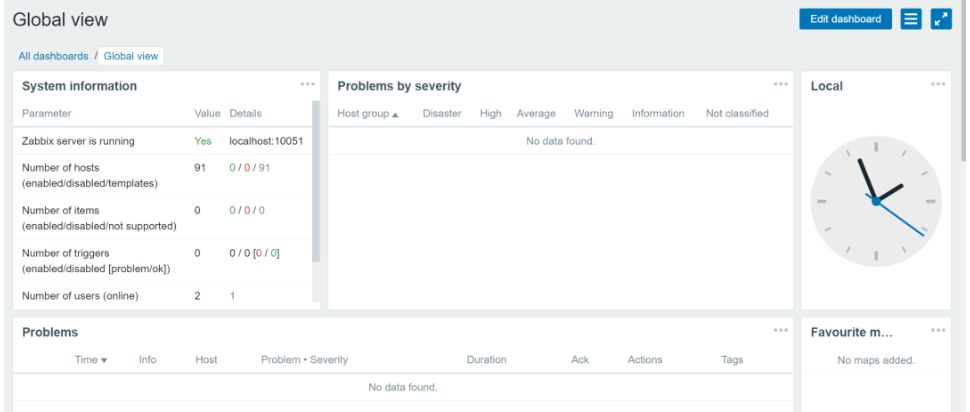The width and height of the screenshot is (970, 412).
Task: Sort by Host group column header
Action: [367, 114]
